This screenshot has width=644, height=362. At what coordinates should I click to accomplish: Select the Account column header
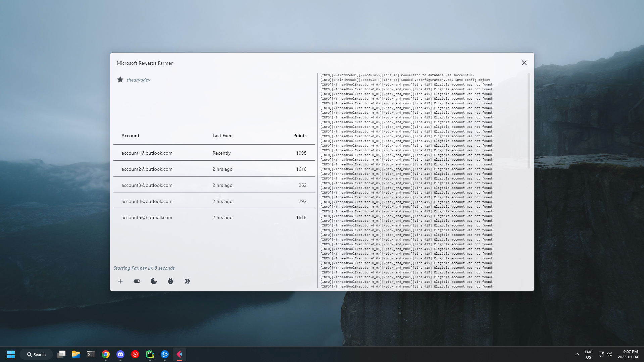point(130,136)
